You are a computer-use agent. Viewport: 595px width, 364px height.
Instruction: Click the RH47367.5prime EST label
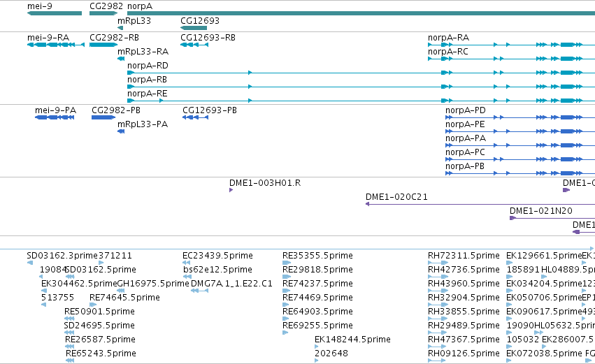[464, 340]
